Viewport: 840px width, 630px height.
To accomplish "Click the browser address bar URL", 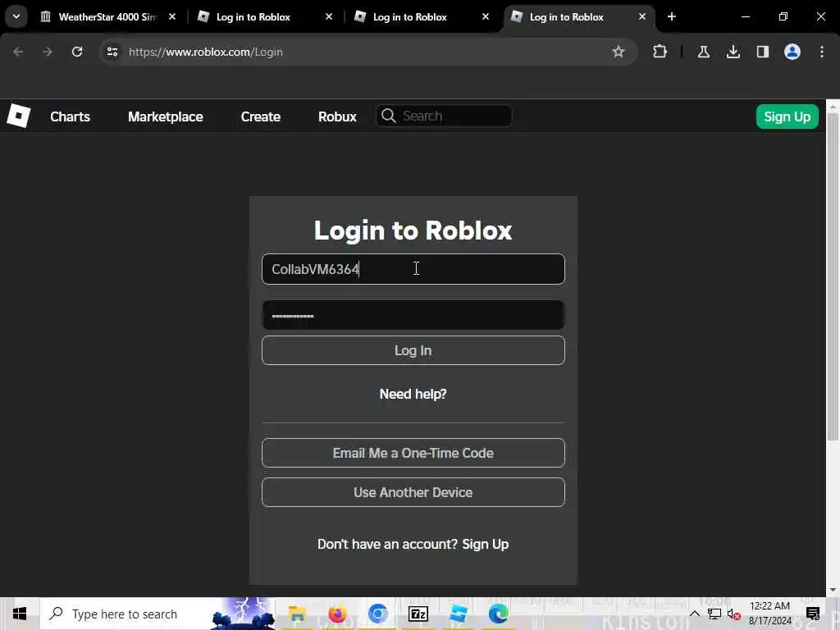I will (206, 52).
